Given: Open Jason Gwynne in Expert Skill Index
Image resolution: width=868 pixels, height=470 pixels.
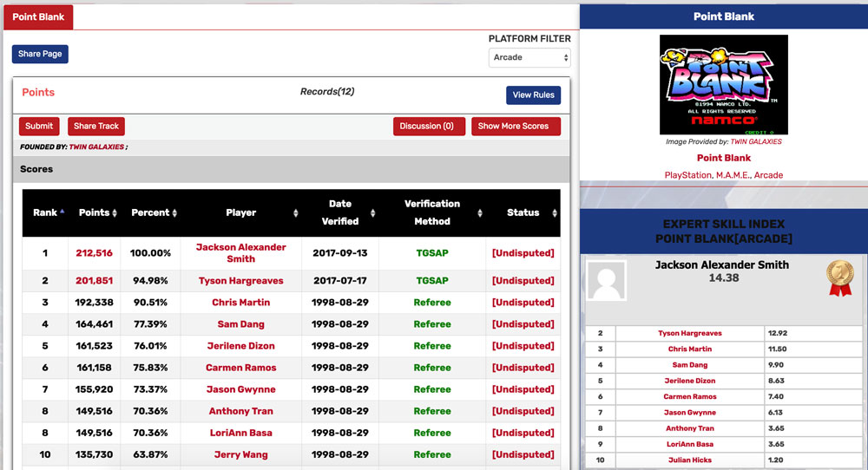Looking at the screenshot, I should (690, 413).
